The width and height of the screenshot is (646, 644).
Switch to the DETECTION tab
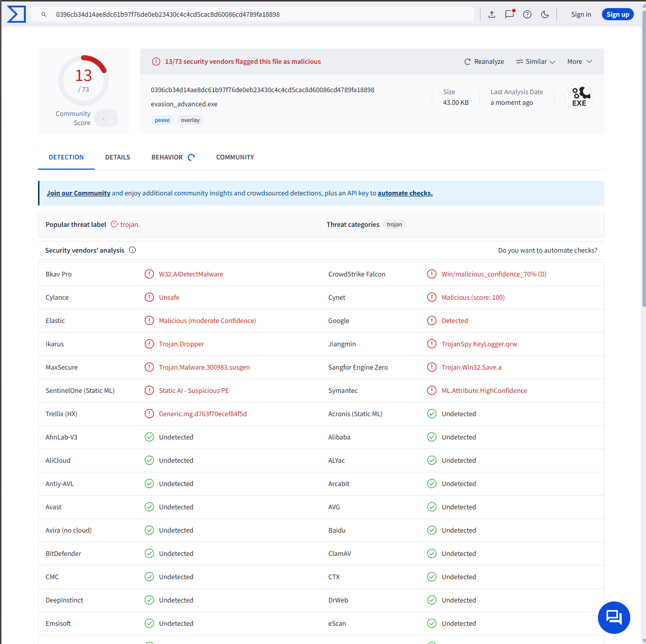click(66, 157)
